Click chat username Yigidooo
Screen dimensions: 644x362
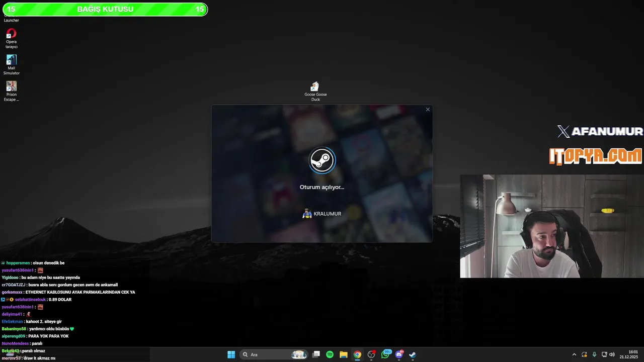pos(10,278)
